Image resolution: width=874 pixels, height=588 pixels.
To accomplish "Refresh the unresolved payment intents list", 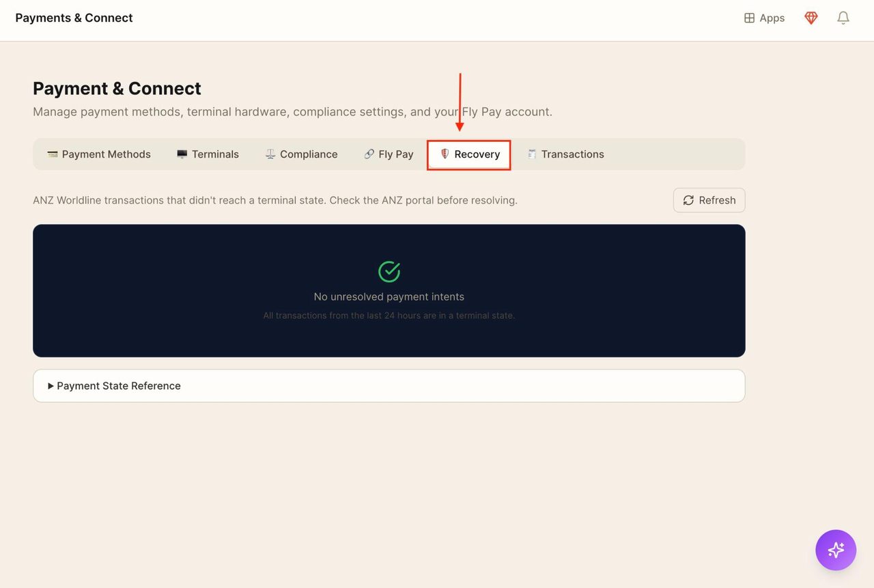I will [x=709, y=200].
